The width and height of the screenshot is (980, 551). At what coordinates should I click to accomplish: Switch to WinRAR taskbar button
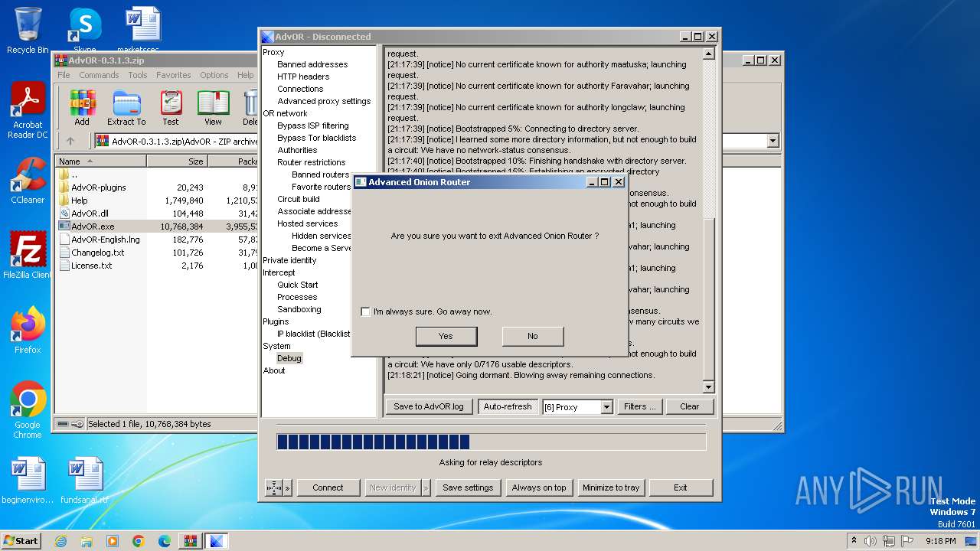click(x=191, y=540)
